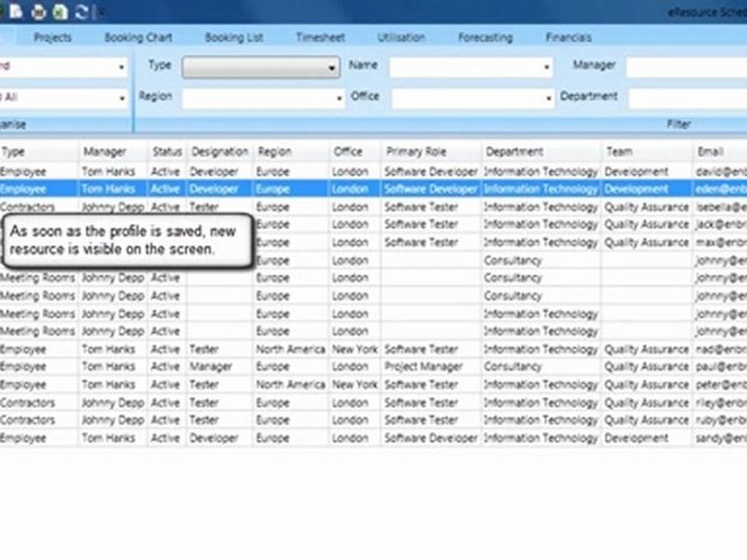
Task: Click the peter@ email cell
Action: pyautogui.click(x=721, y=385)
